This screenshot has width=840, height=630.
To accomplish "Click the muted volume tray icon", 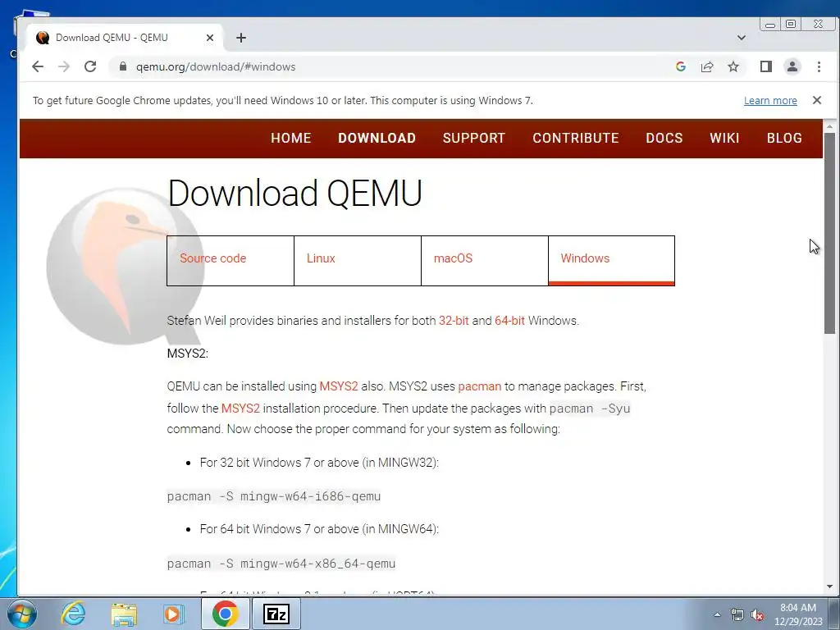I will [757, 615].
